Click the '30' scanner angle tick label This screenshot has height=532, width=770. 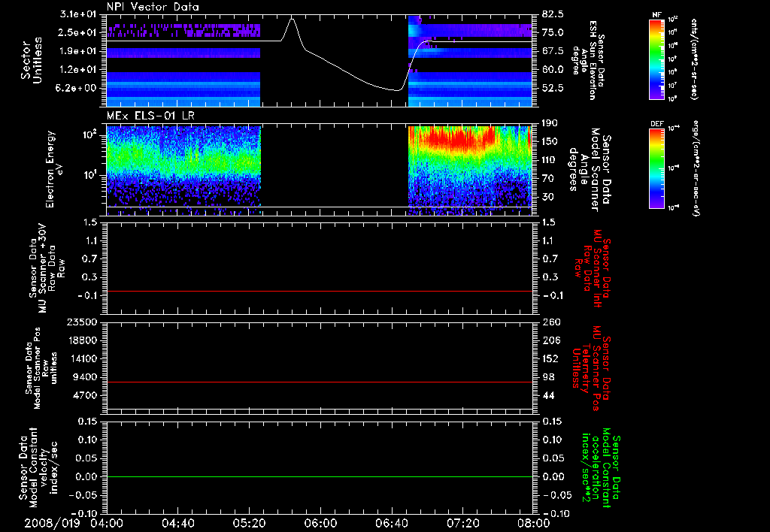pos(548,198)
